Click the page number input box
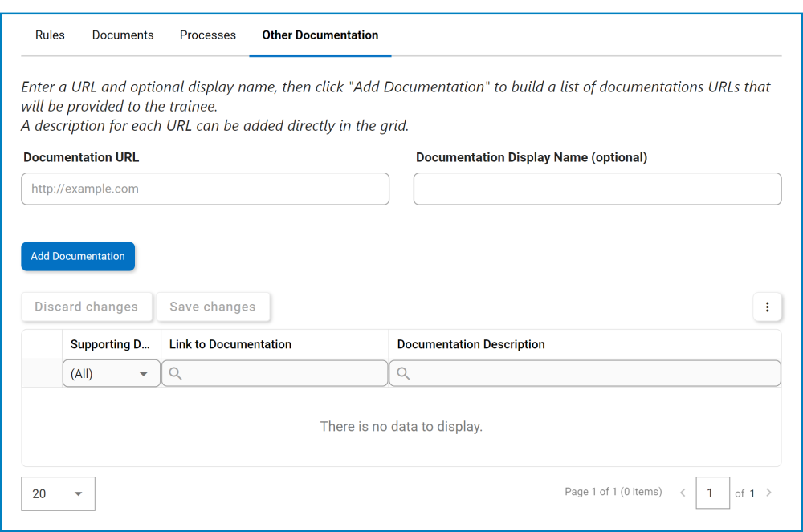Viewport: 803px width, 532px height. (712, 493)
